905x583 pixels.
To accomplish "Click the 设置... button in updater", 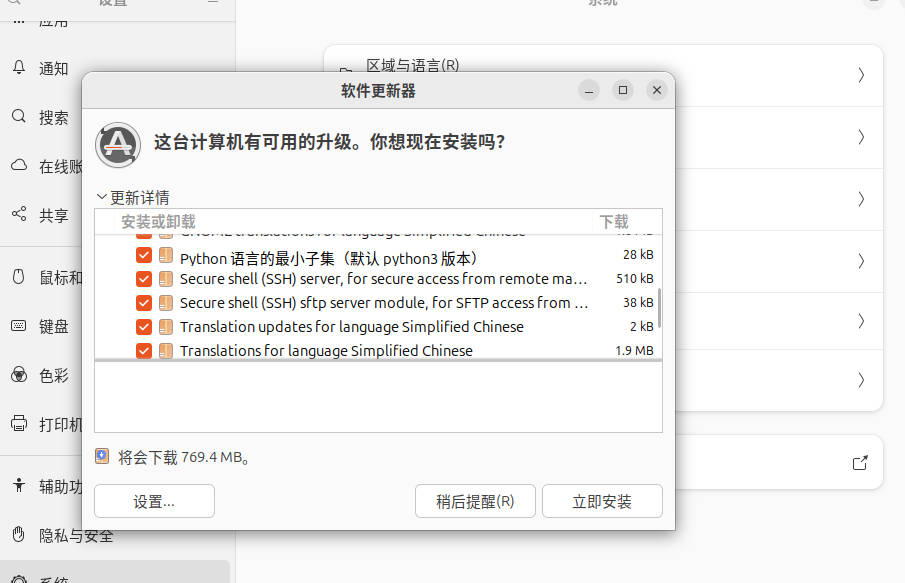I will 154,501.
